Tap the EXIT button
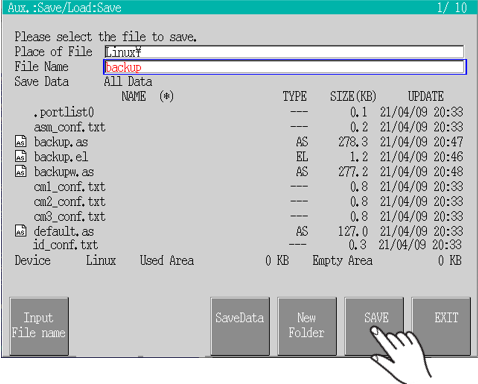The image size is (478, 384). [441, 326]
